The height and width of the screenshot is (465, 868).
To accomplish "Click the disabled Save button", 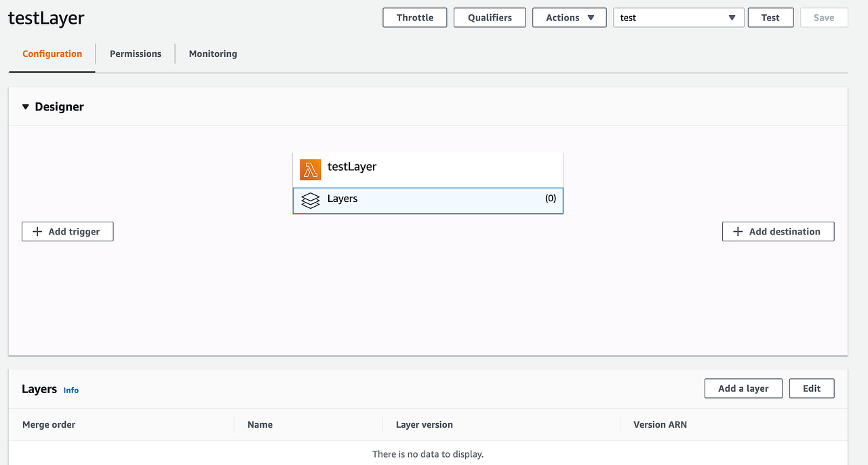I will coord(823,17).
